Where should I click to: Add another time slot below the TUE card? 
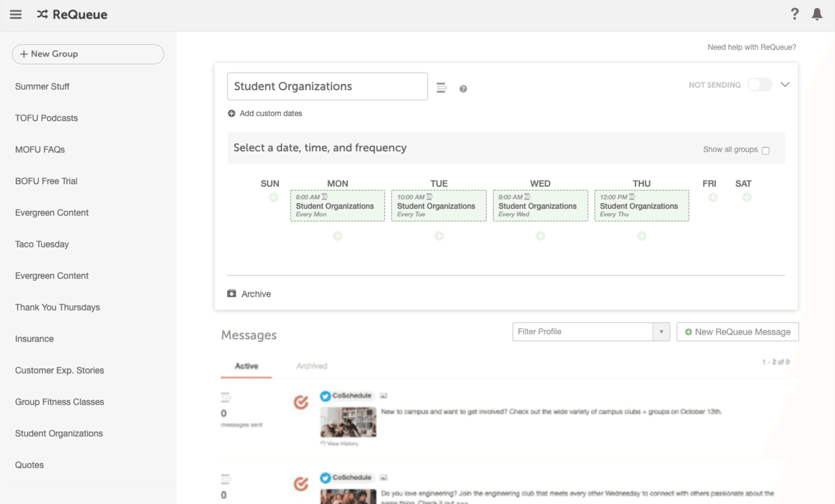439,236
